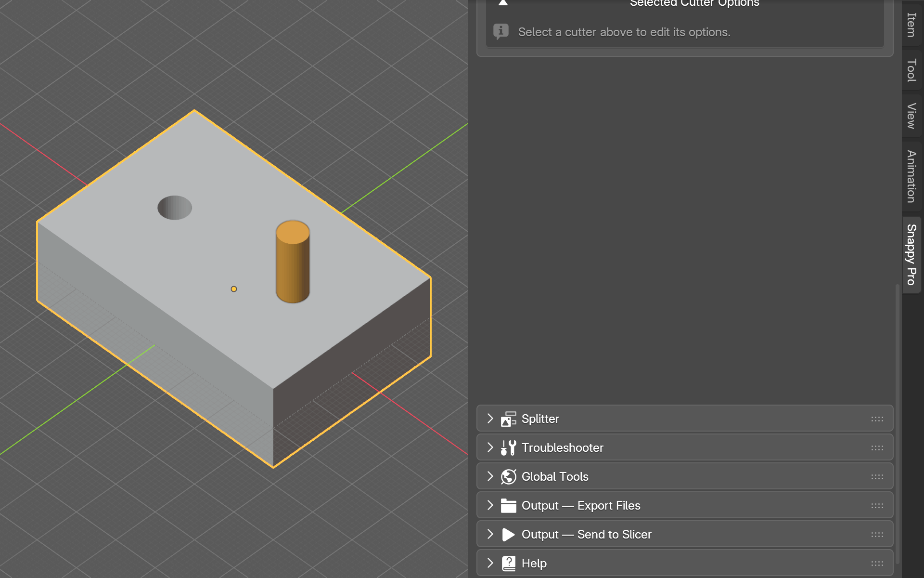
Task: Select the orange cylinder cutter object
Action: point(293,263)
